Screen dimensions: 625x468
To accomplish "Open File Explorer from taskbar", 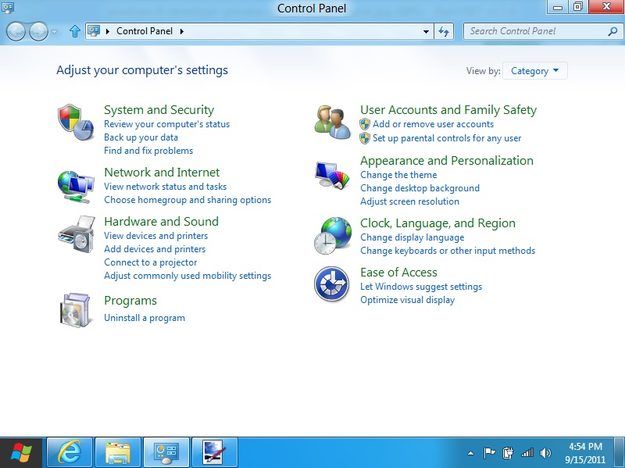I will click(x=118, y=452).
